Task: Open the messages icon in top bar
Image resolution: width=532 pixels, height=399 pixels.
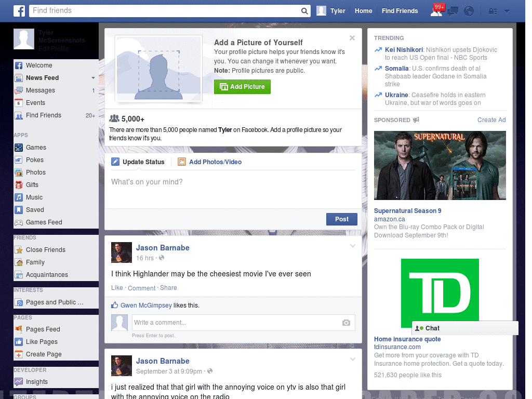Action: (453, 11)
